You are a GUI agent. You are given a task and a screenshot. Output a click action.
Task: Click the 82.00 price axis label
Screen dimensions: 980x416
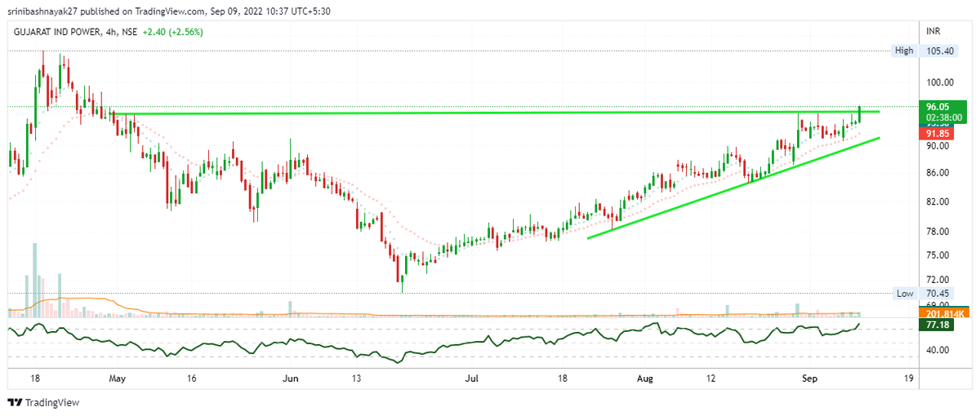938,201
